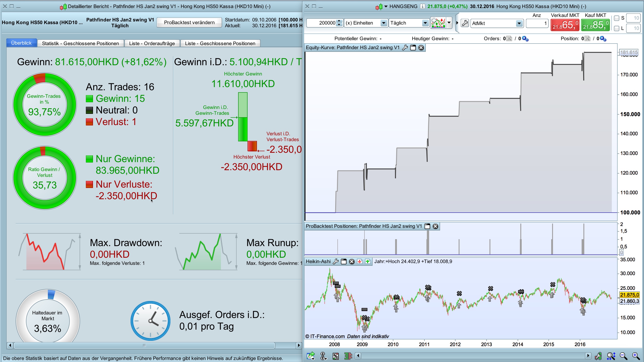Click the zoom out magnifier icon
Screen dimensions: 644x362
(x=623, y=356)
